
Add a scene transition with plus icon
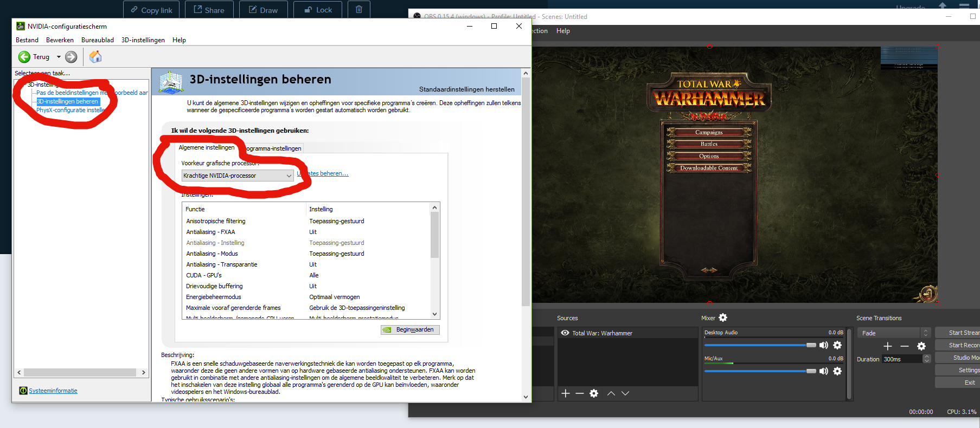point(888,346)
